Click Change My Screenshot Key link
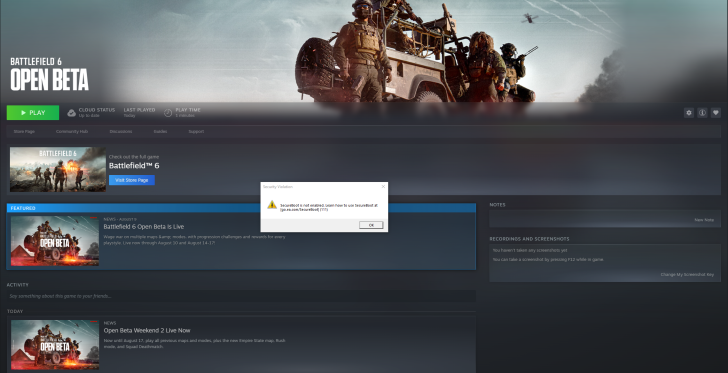Viewport: 728px width, 373px height. (x=687, y=275)
